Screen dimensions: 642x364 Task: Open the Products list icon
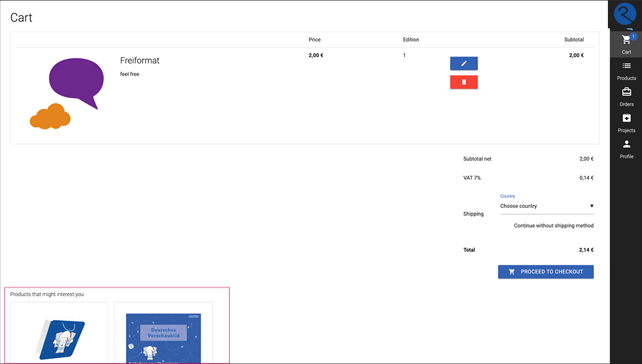(626, 66)
